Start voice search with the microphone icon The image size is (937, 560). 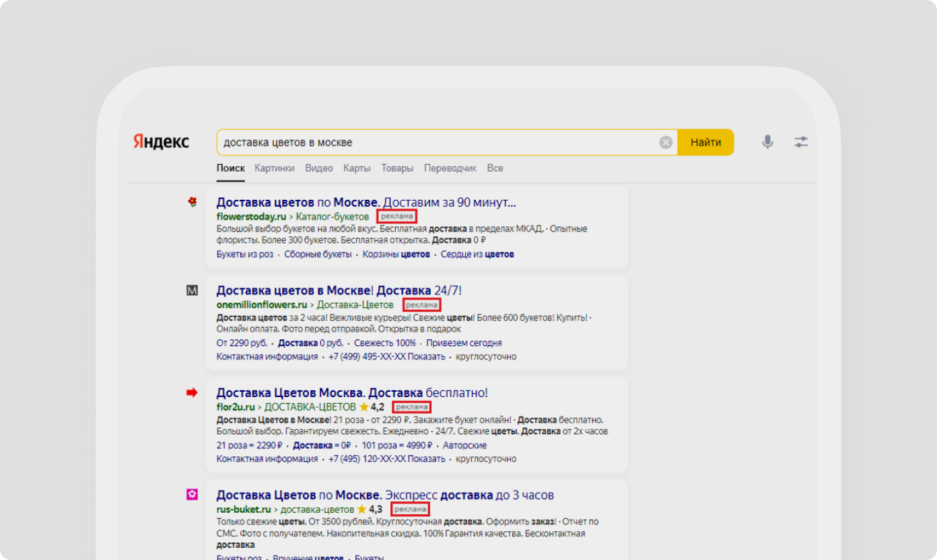pos(767,142)
